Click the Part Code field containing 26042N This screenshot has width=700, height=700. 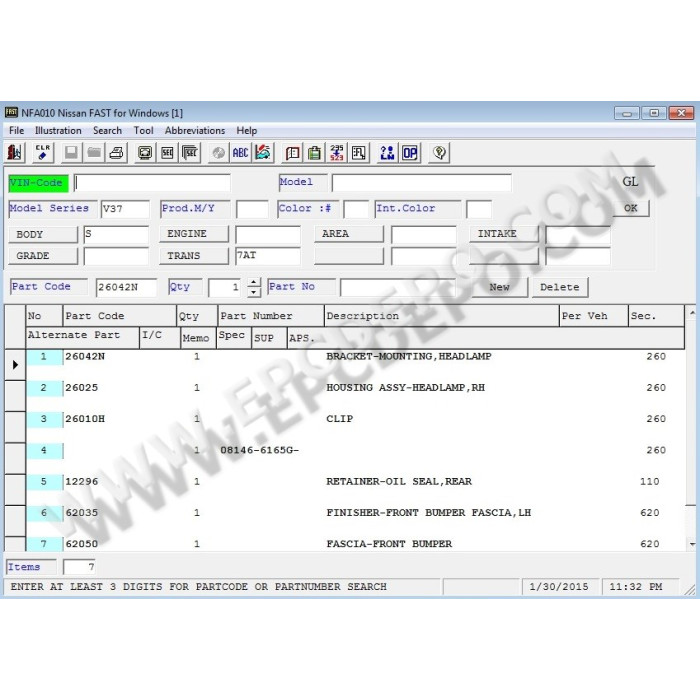[126, 288]
